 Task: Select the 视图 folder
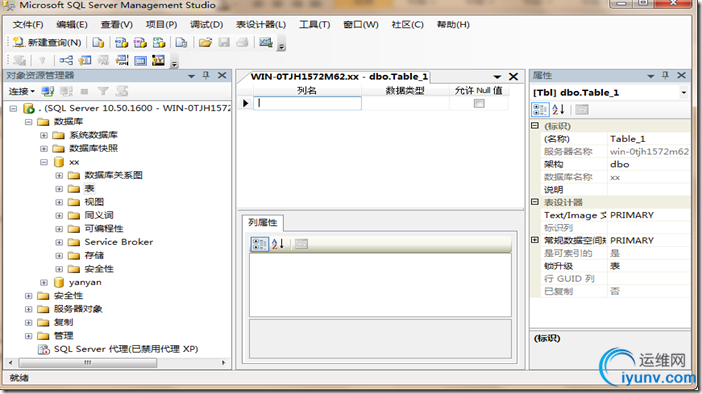tap(94, 202)
